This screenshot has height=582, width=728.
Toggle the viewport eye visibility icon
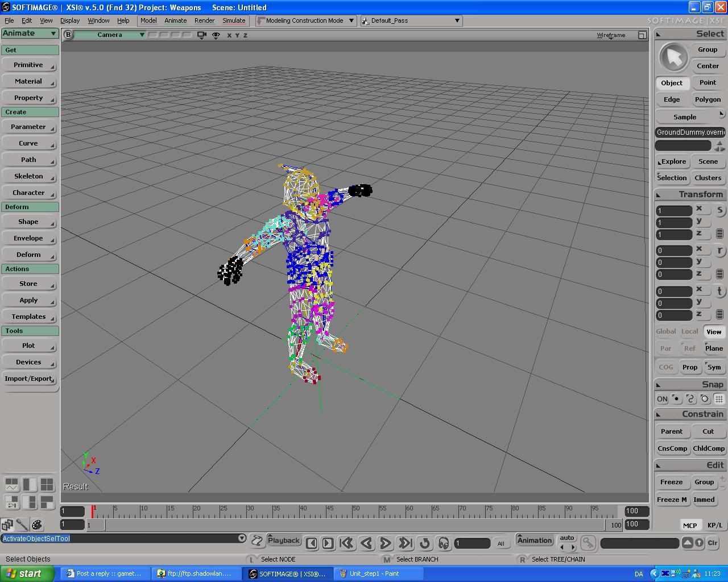pos(216,35)
